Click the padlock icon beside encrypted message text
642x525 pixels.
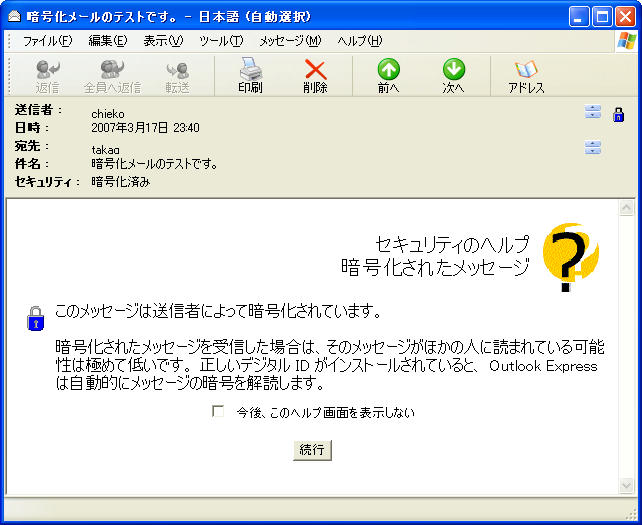coord(35,318)
